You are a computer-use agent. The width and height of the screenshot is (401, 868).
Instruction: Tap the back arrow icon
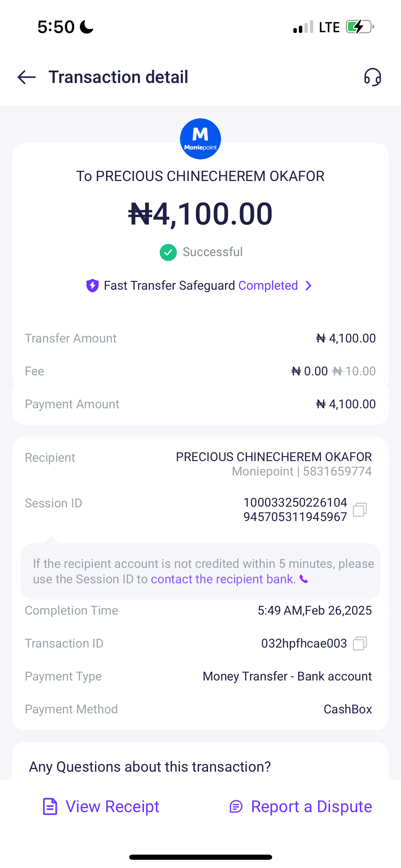27,77
